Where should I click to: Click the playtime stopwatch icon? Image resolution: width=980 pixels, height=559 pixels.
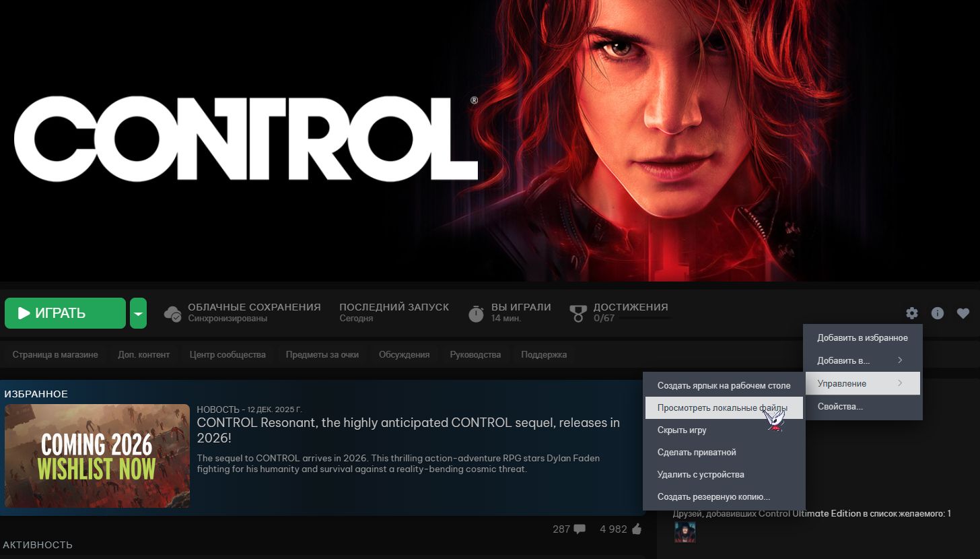(x=476, y=313)
